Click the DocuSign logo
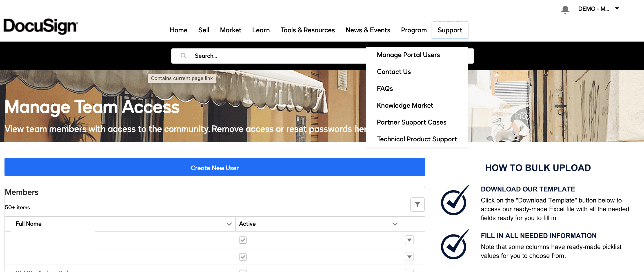Screen dimensions: 644x272 [40, 26]
